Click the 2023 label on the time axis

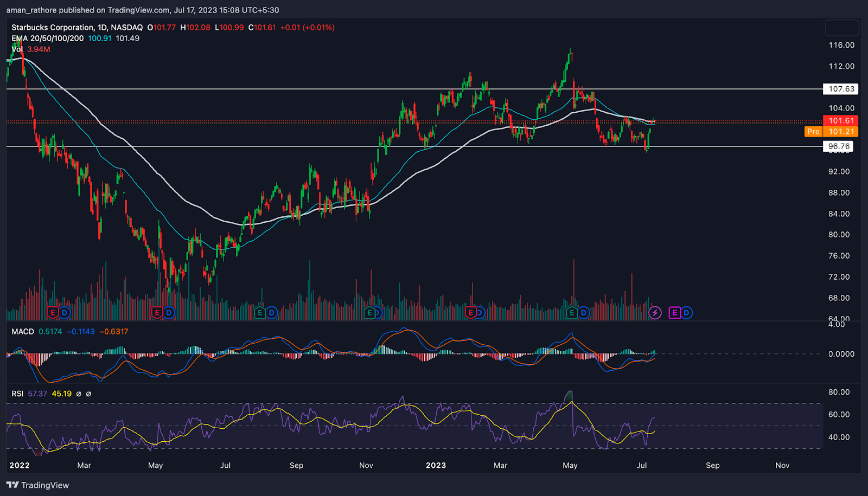click(x=436, y=466)
